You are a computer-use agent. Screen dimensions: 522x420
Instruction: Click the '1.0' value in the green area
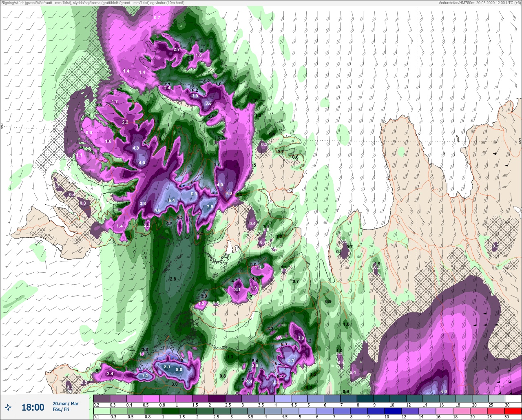click(346, 324)
